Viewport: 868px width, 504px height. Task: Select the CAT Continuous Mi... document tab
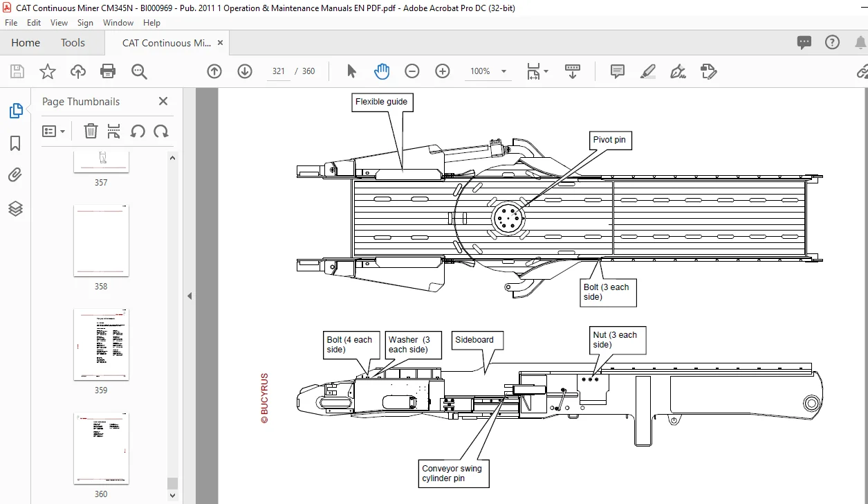[x=167, y=43]
